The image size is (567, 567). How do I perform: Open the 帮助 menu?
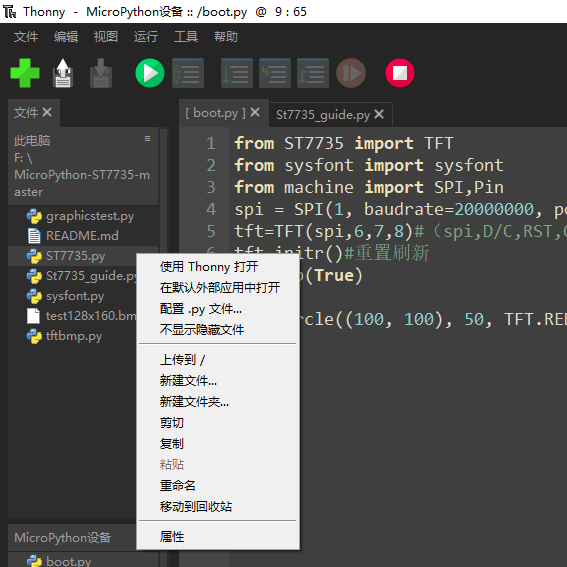[x=226, y=37]
